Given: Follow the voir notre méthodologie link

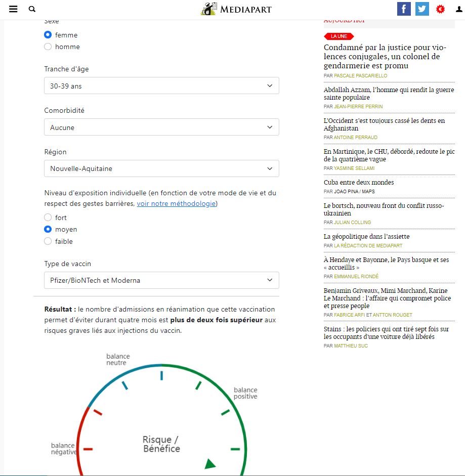Looking at the screenshot, I should [x=176, y=204].
